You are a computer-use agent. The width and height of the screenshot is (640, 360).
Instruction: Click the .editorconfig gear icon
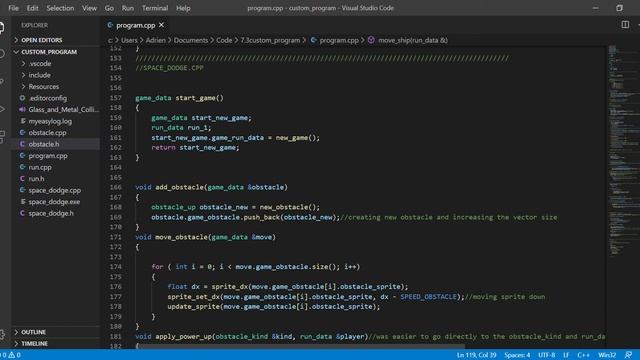22,98
